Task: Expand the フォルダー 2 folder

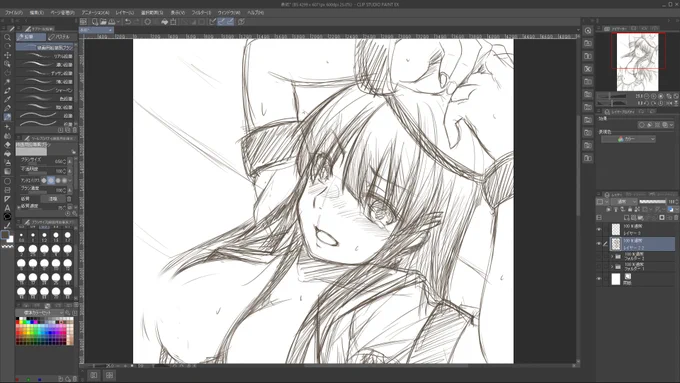Action: point(612,257)
